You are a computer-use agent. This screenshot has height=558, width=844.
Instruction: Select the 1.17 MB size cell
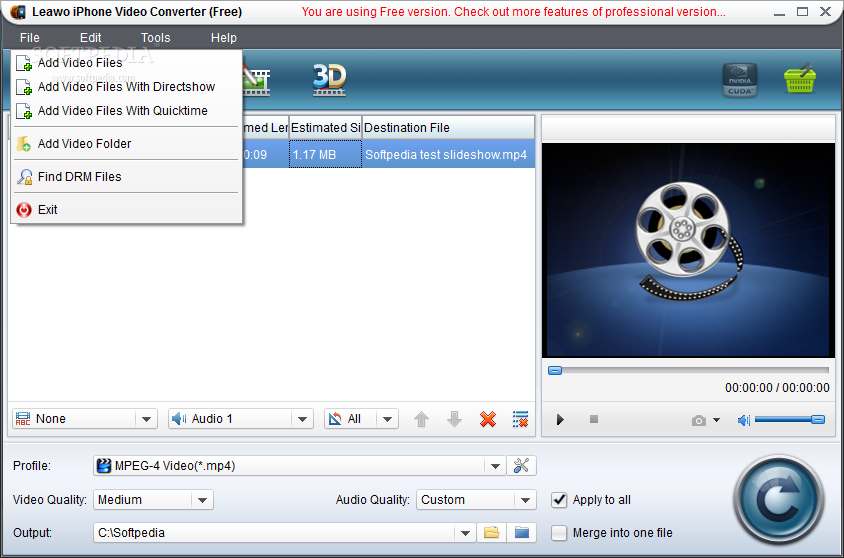(325, 154)
